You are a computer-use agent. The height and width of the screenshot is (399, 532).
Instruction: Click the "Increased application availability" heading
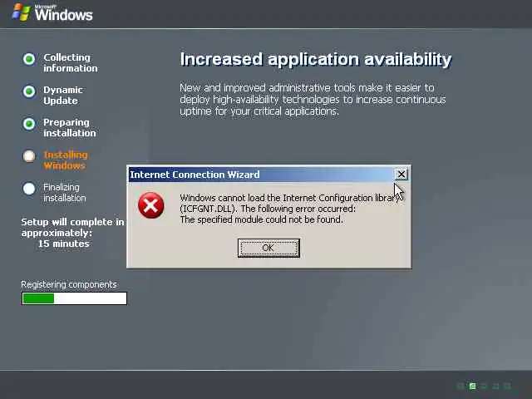(x=316, y=59)
